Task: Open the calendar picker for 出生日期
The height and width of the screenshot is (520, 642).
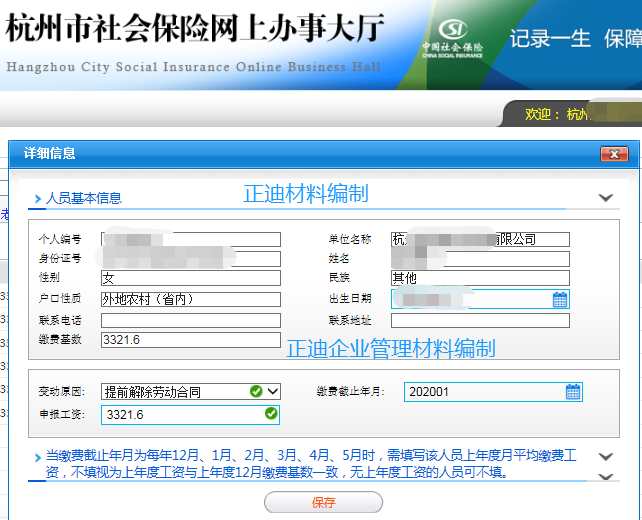Action: tap(560, 300)
